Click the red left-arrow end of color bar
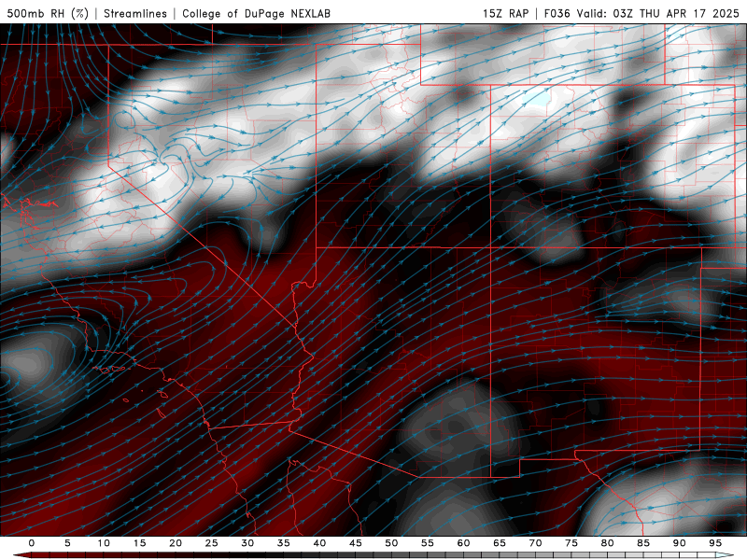This screenshot has height=560, width=747. click(x=21, y=555)
